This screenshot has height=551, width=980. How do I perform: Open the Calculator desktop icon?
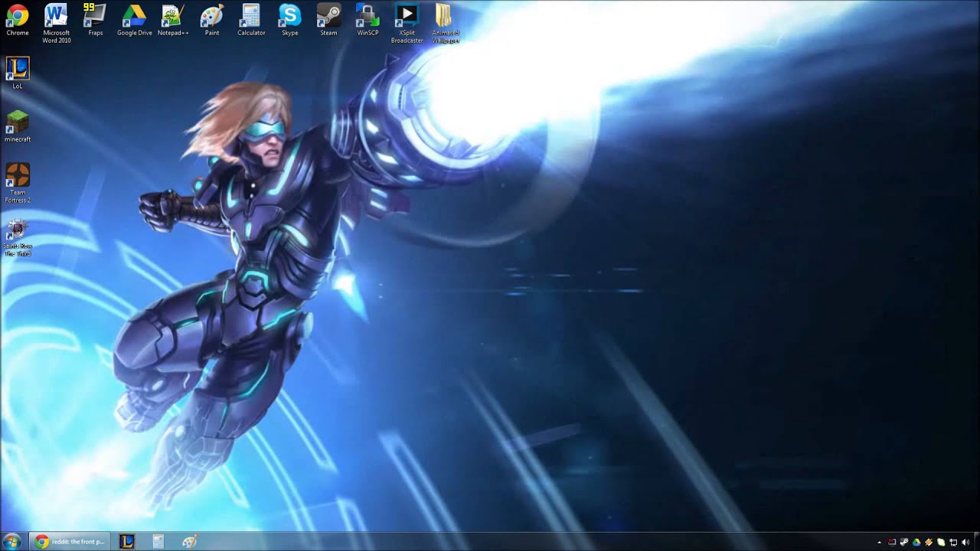[x=251, y=21]
